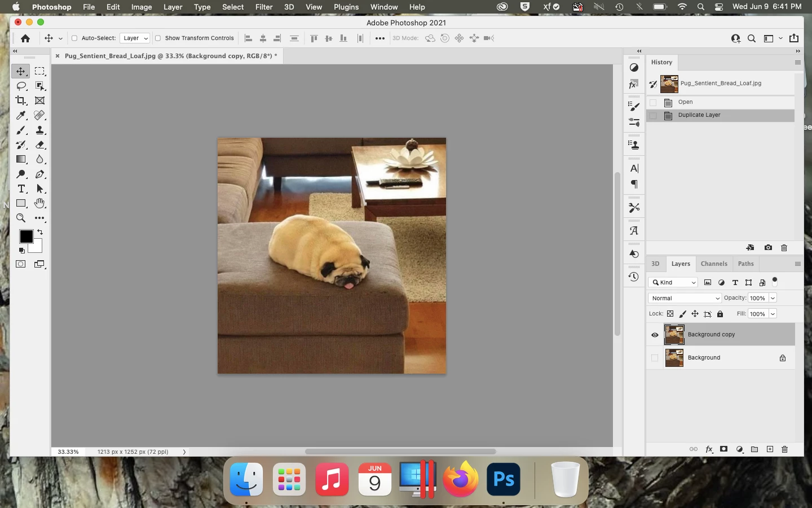Open the layer styles fx menu
Image resolution: width=812 pixels, height=508 pixels.
709,449
